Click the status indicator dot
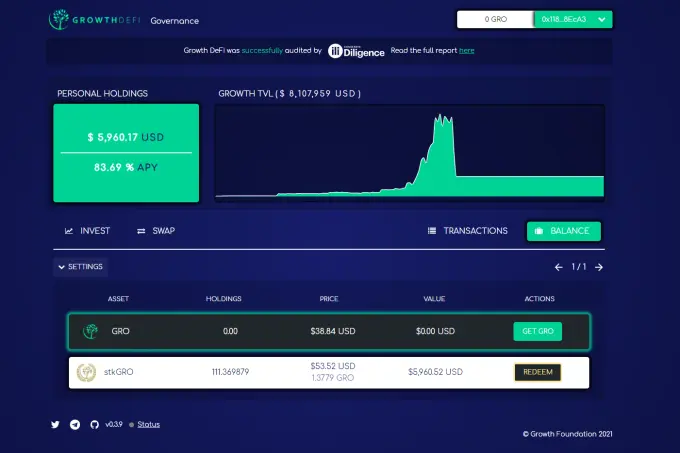Screen dimensions: 680x453 pyautogui.click(x=131, y=425)
